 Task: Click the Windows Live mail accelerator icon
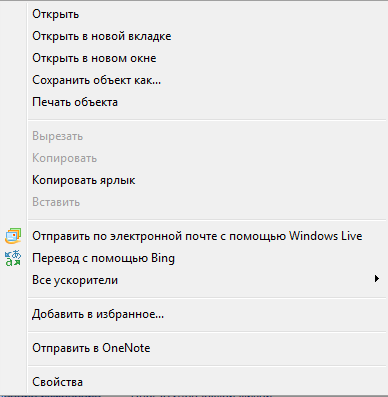13,236
